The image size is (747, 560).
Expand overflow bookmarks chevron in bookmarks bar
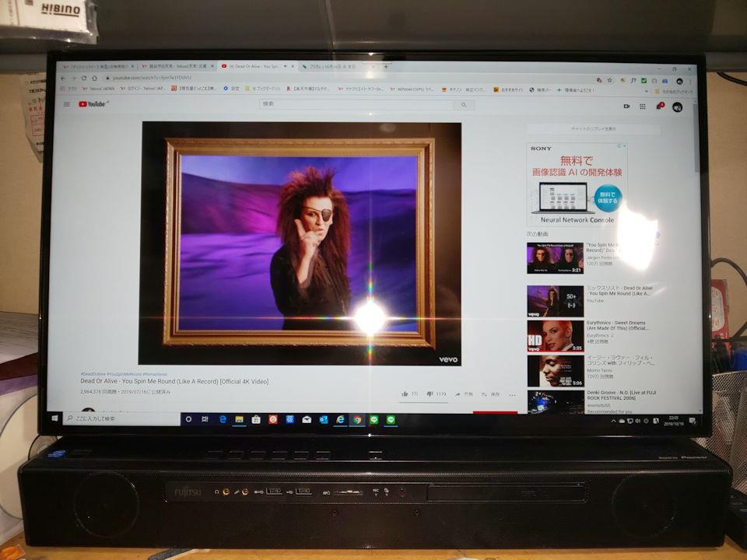tap(646, 90)
